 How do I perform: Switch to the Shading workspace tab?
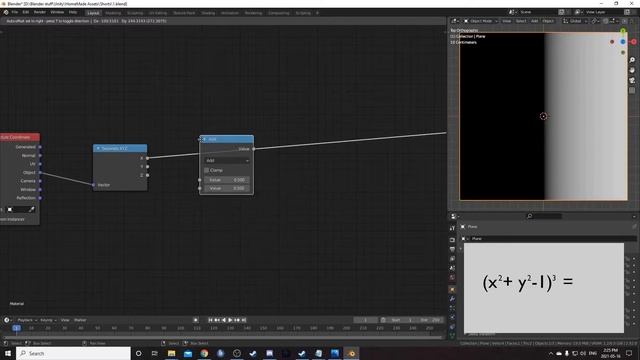pyautogui.click(x=208, y=13)
